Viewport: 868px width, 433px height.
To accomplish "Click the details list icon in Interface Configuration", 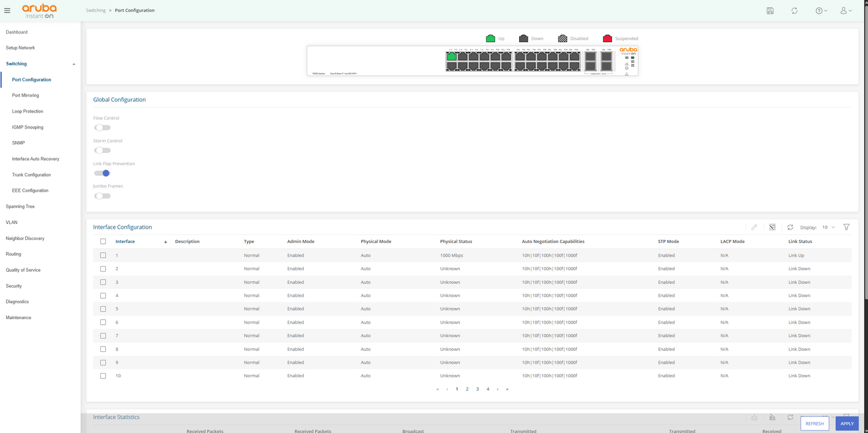I will click(x=772, y=227).
